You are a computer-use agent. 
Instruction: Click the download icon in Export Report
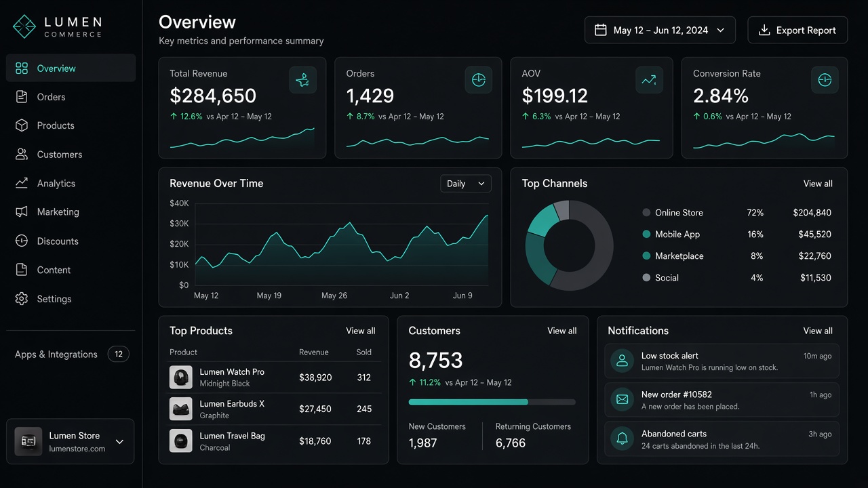[x=764, y=30]
